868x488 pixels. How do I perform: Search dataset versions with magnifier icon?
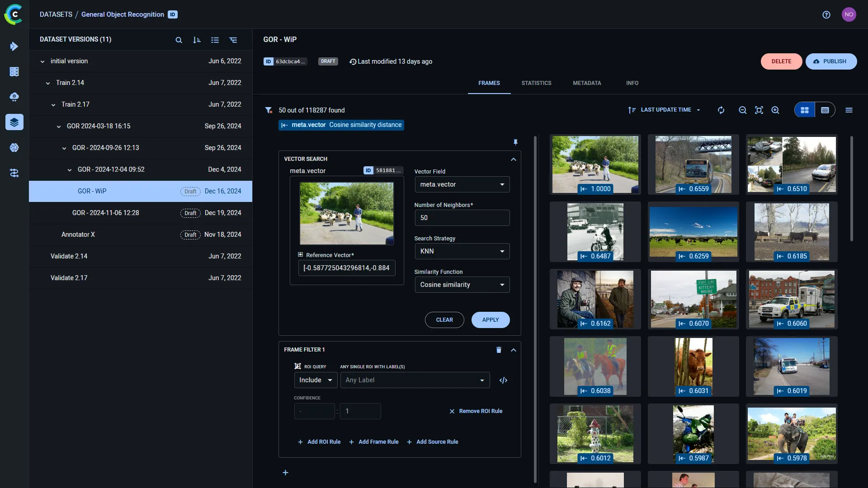click(179, 40)
